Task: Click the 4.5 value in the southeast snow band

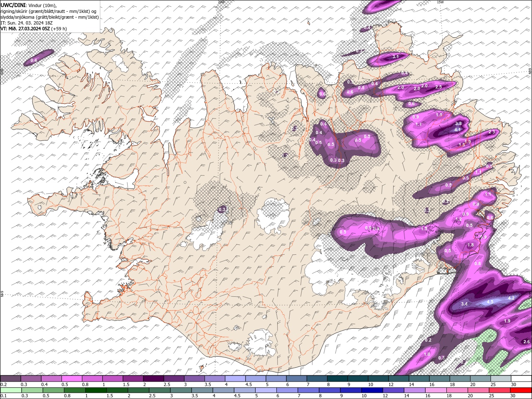Action: click(490, 302)
